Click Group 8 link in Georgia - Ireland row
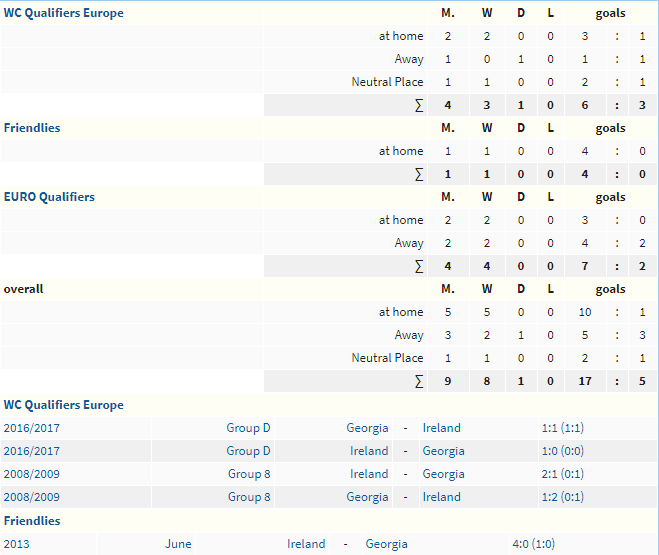 (x=249, y=497)
